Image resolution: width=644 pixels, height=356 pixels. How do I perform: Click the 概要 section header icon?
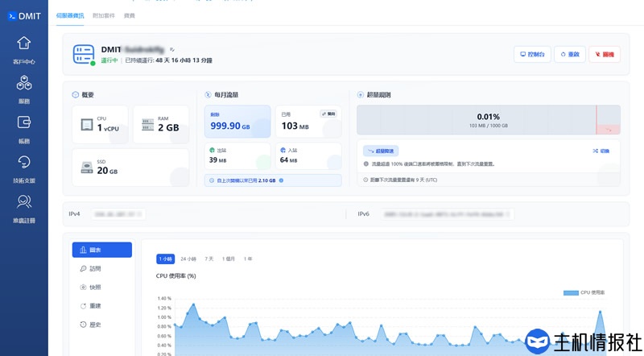(x=75, y=95)
